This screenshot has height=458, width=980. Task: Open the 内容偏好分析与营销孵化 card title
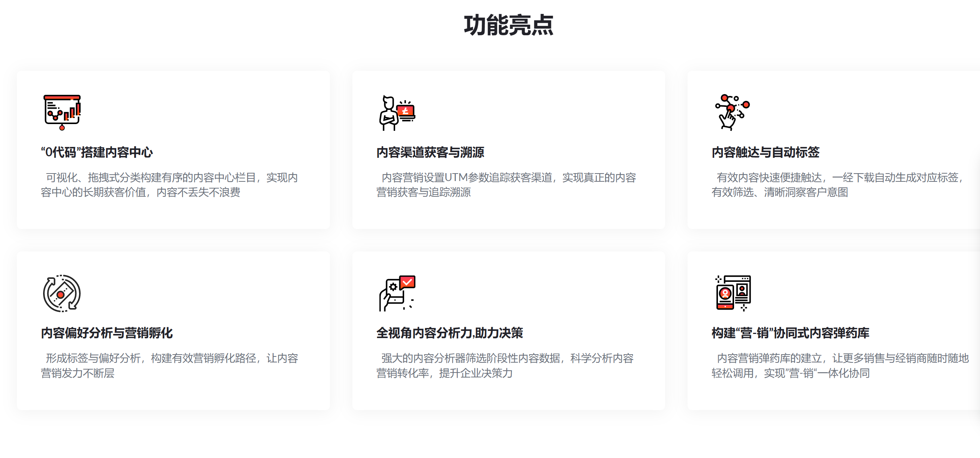click(107, 333)
